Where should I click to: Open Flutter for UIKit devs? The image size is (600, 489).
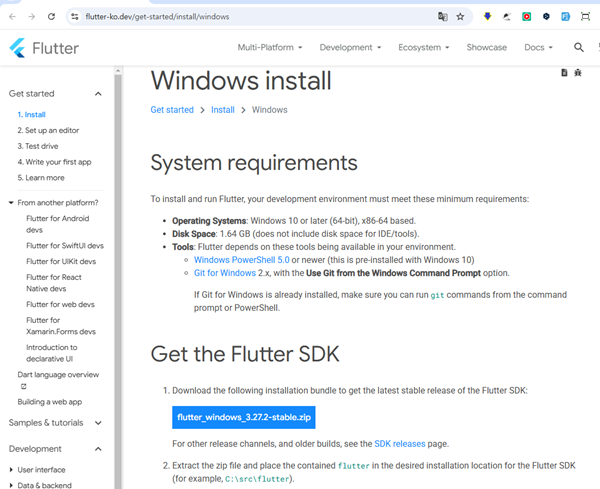click(x=61, y=261)
